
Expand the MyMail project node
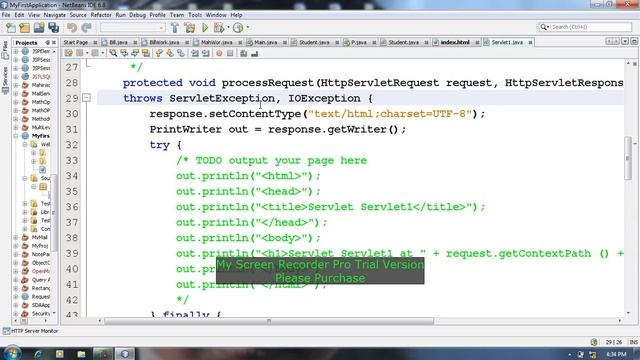[16, 237]
